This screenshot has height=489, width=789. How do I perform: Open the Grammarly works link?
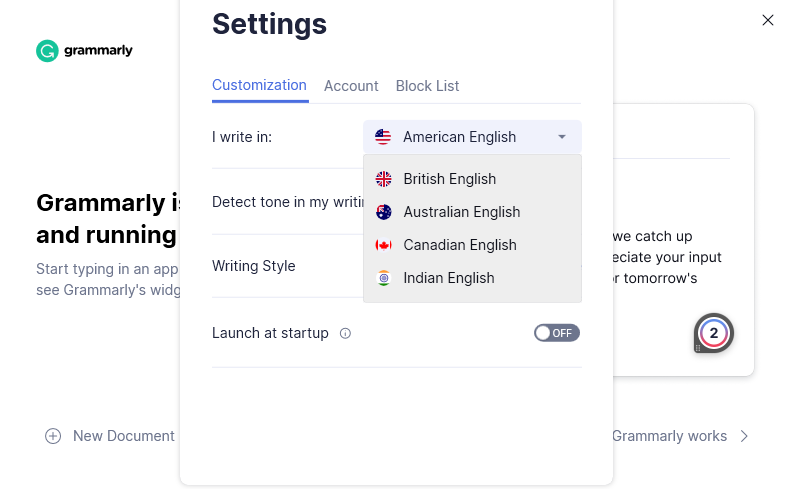pyautogui.click(x=669, y=436)
